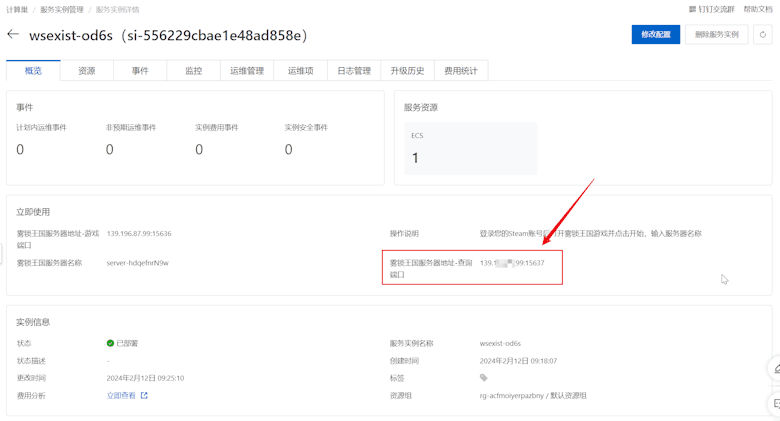Image resolution: width=780 pixels, height=421 pixels.
Task: Open the 费用统计 tab
Action: 461,71
